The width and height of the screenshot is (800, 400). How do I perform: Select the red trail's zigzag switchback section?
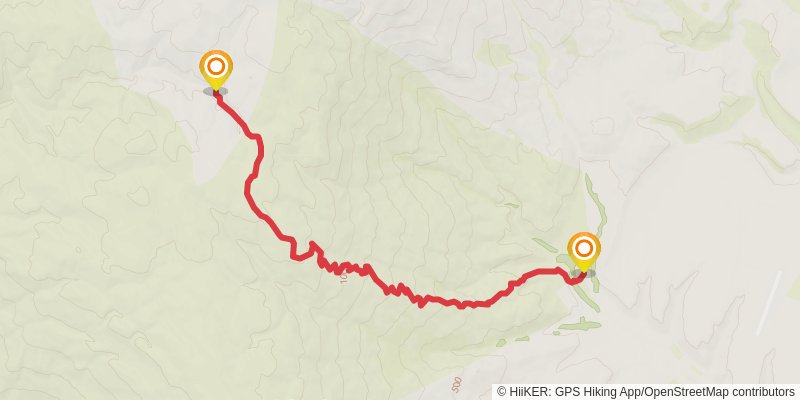point(367,273)
